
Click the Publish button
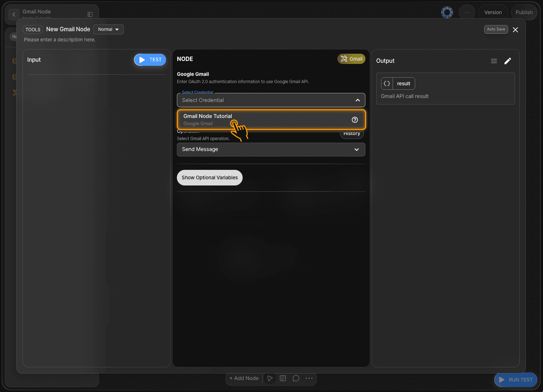coord(524,12)
